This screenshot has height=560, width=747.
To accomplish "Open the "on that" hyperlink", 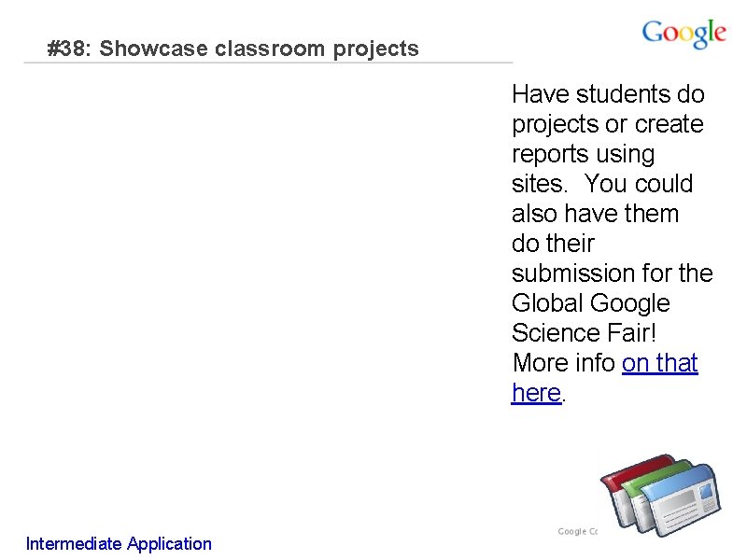I will pyautogui.click(x=659, y=363).
